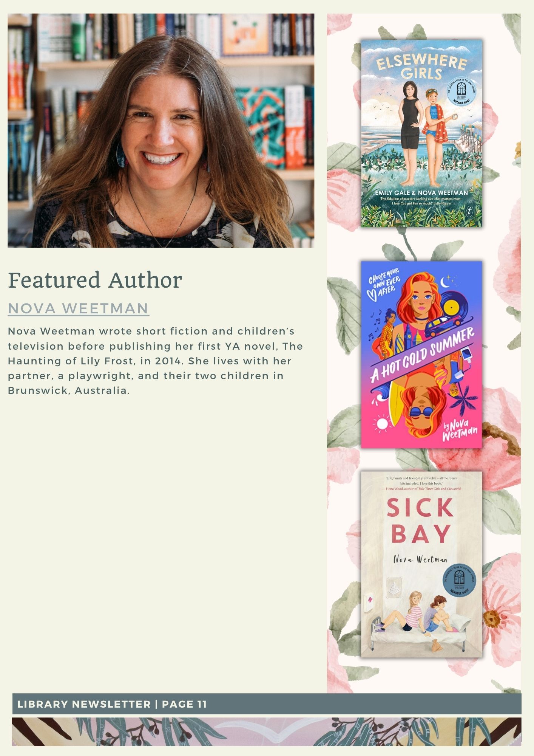534x756 pixels.
Task: Click the Sick Bay title text
Action: (x=420, y=521)
